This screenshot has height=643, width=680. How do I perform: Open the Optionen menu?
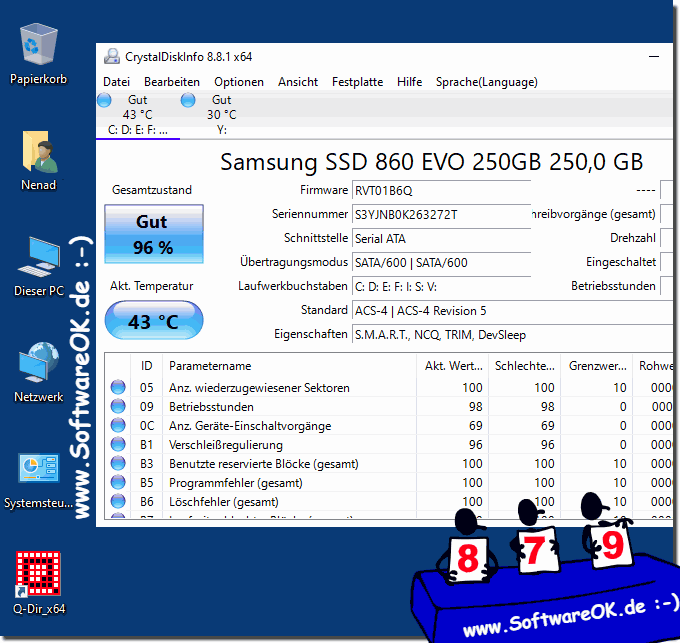click(239, 82)
